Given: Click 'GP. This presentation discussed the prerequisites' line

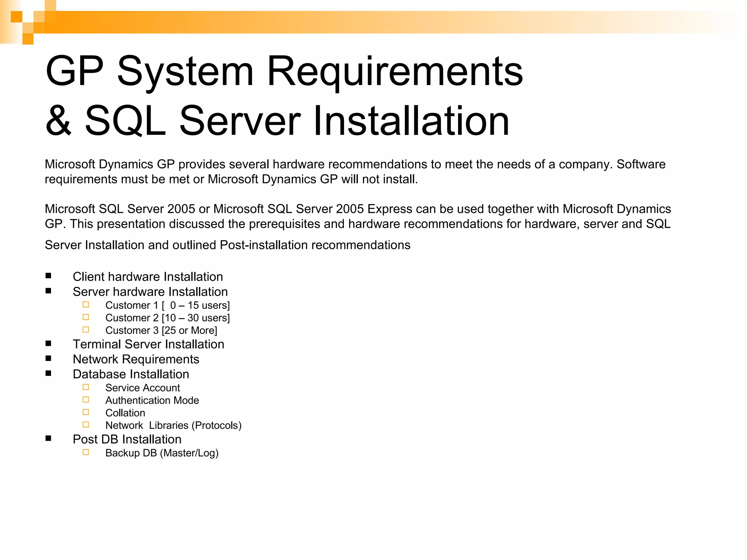Looking at the screenshot, I should (x=357, y=224).
